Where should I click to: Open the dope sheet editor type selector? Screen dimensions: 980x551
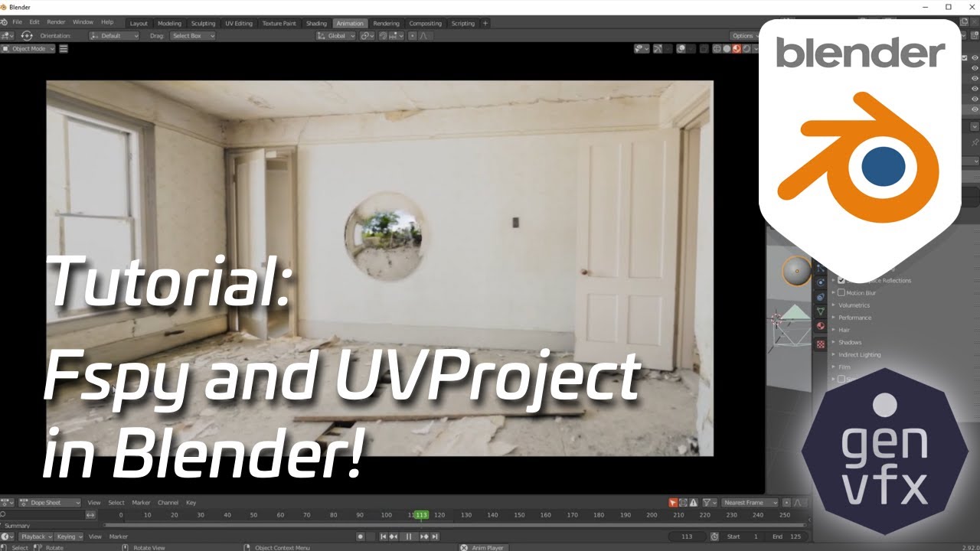pyautogui.click(x=8, y=503)
